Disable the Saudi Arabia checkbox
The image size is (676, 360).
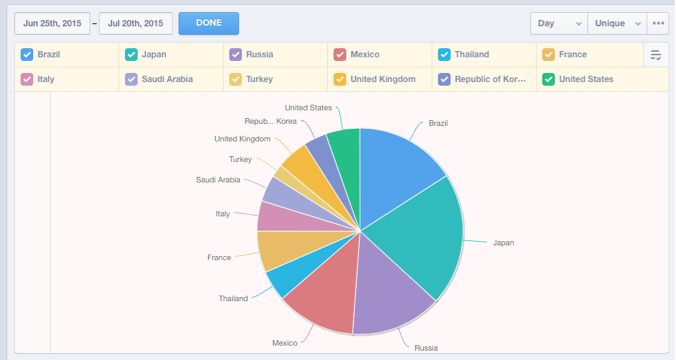[x=131, y=79]
